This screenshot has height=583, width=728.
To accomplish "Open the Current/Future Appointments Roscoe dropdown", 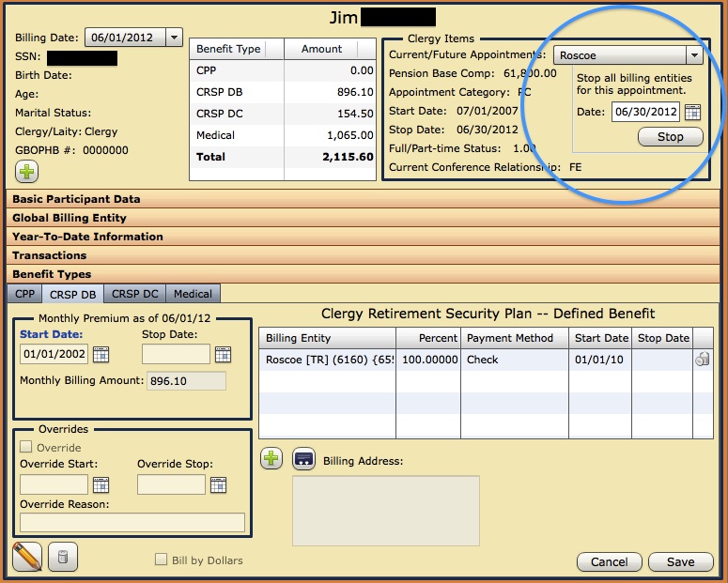I will [x=694, y=55].
